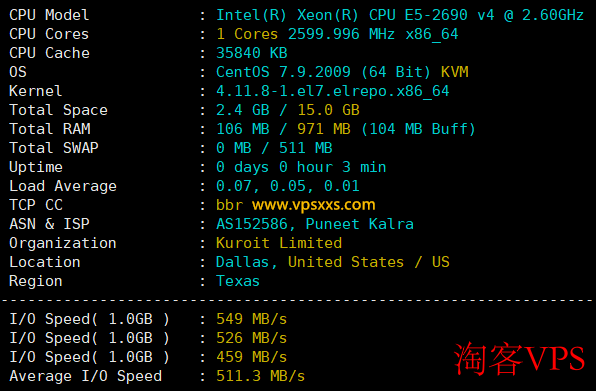Select the KVM virtualization text

pyautogui.click(x=455, y=72)
